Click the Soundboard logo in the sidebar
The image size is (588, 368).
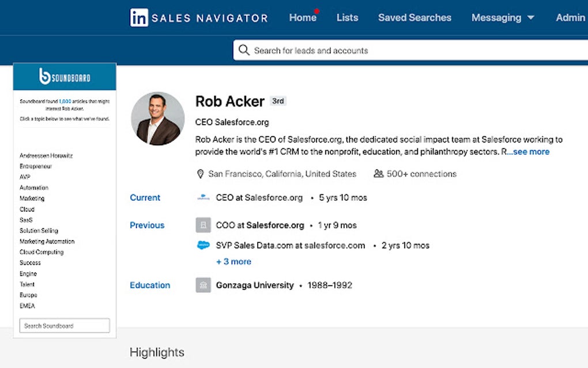[x=65, y=77]
